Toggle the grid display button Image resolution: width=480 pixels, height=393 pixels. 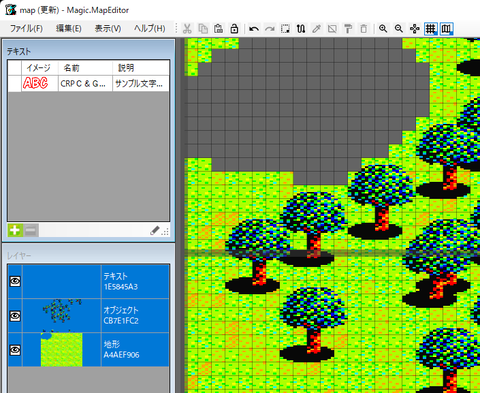(x=431, y=29)
